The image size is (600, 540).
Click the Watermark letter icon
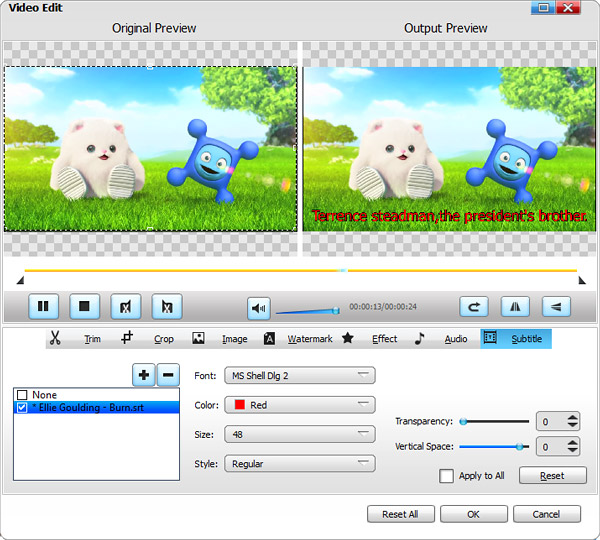[x=269, y=338]
